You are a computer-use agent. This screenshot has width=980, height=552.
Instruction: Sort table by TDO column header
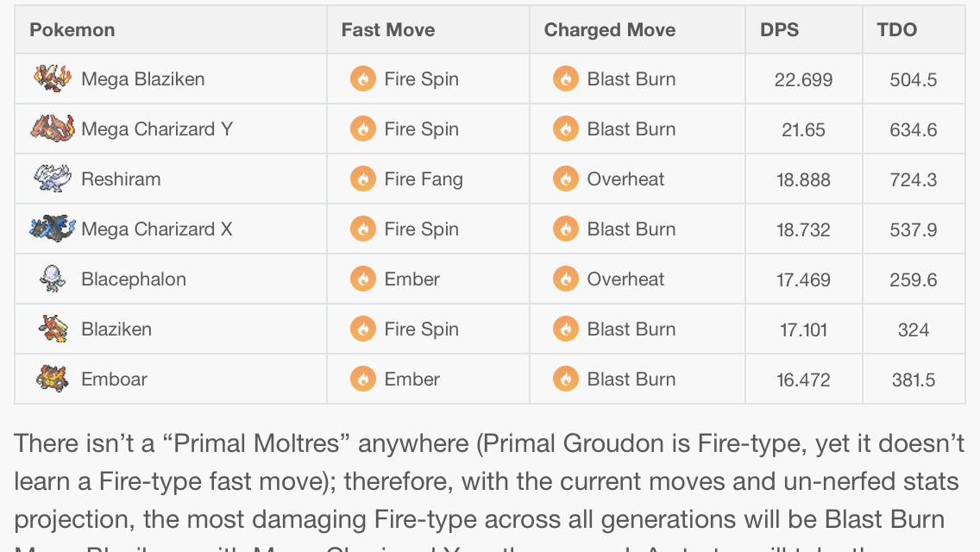pyautogui.click(x=896, y=30)
